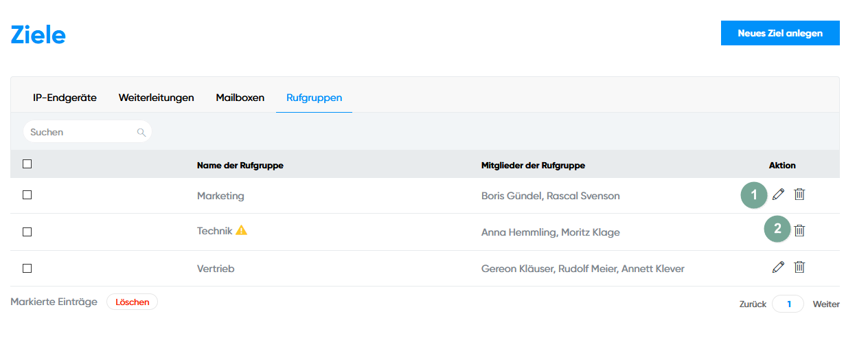Screen dimensions: 868x347
Task: Open the pencil editor for Vertrieb
Action: [x=778, y=267]
